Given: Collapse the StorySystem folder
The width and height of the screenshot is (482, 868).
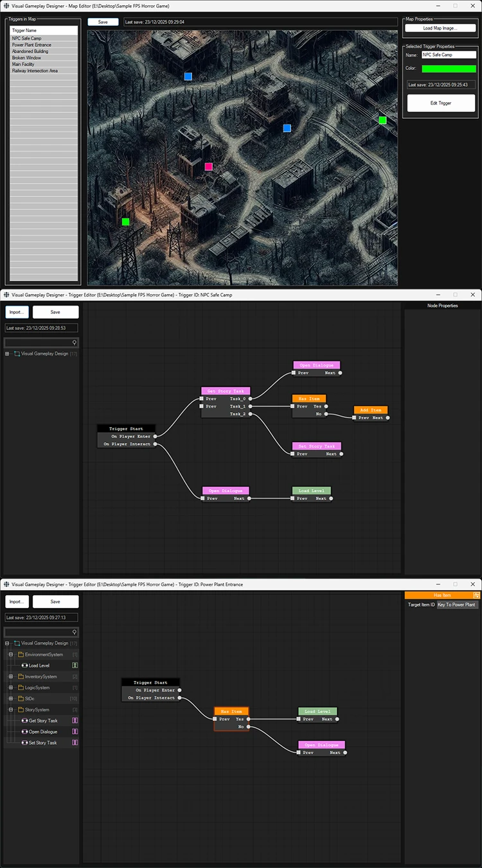Looking at the screenshot, I should pos(11,709).
